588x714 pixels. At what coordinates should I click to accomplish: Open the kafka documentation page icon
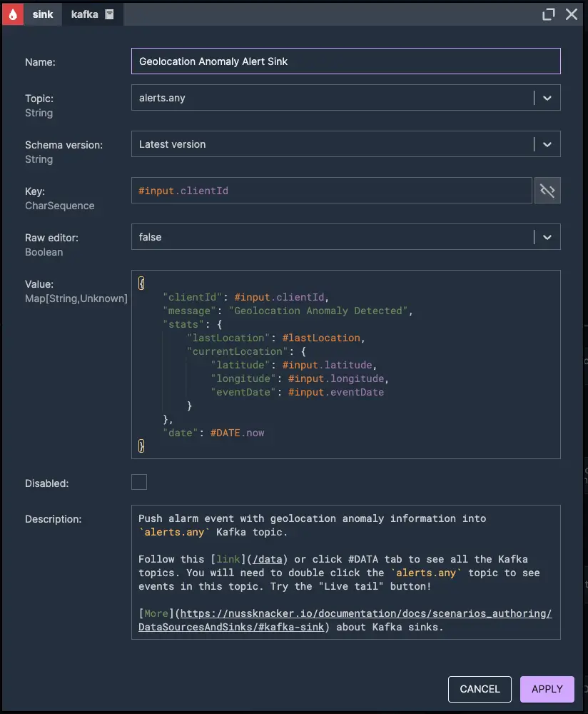click(x=109, y=14)
